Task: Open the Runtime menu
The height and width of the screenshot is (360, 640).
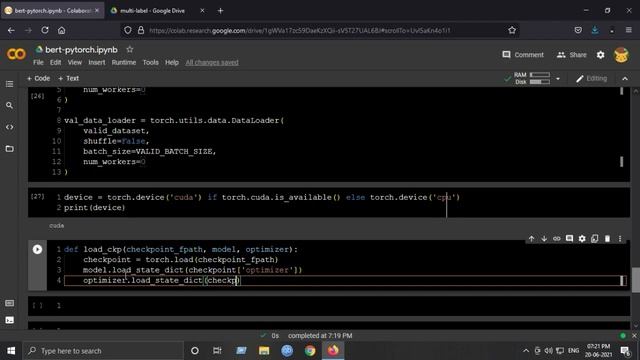Action: 124,62
